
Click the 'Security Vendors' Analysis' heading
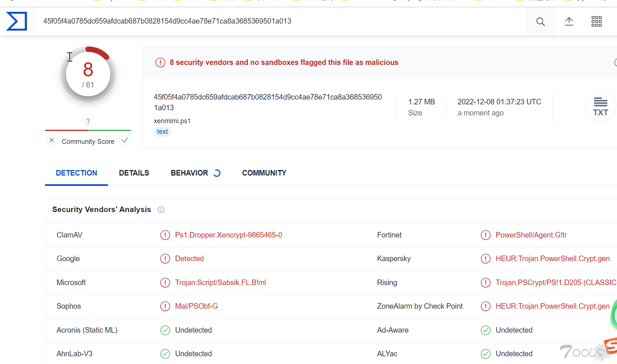click(101, 209)
